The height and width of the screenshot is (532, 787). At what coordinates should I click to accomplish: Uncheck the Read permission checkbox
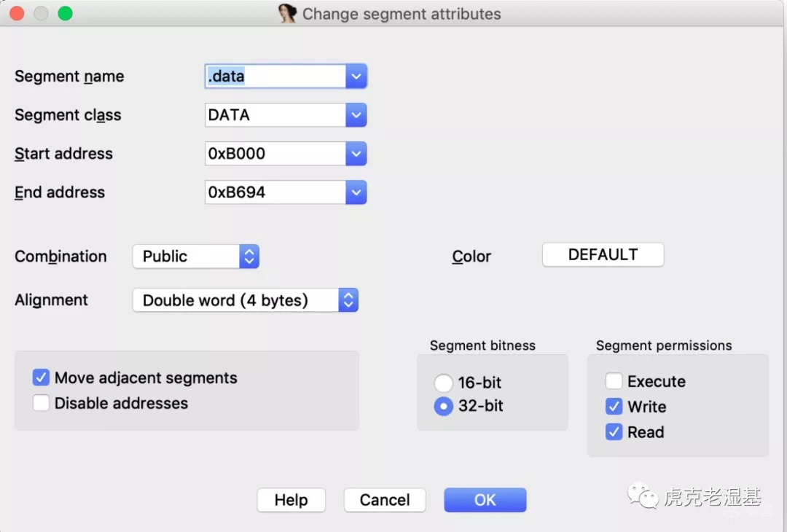[x=614, y=432]
